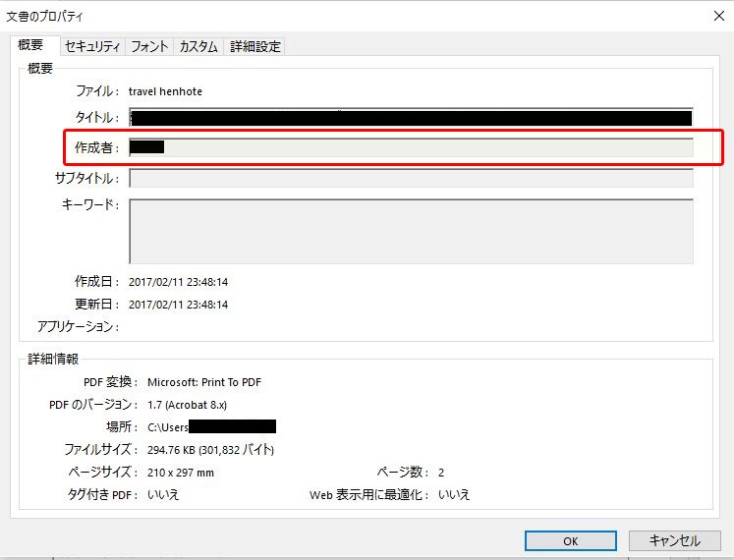
Task: Open the セキュリティ tab
Action: coord(92,46)
